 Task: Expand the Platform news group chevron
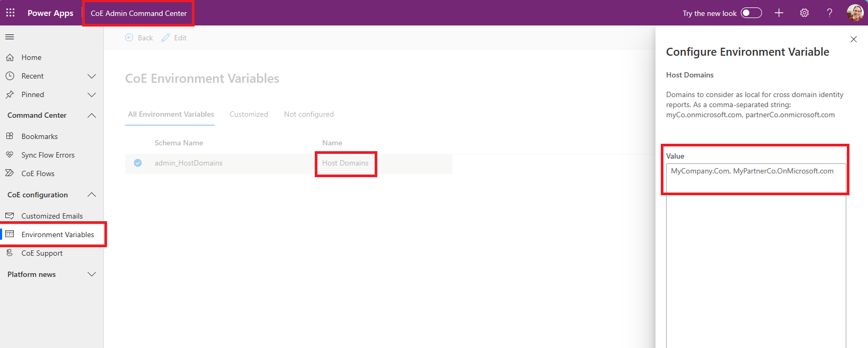[x=92, y=274]
